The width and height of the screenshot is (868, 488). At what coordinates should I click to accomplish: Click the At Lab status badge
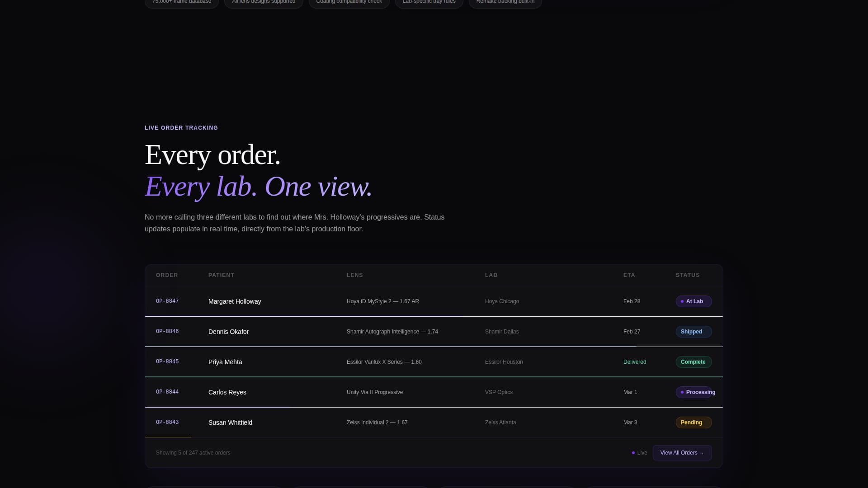(x=693, y=301)
